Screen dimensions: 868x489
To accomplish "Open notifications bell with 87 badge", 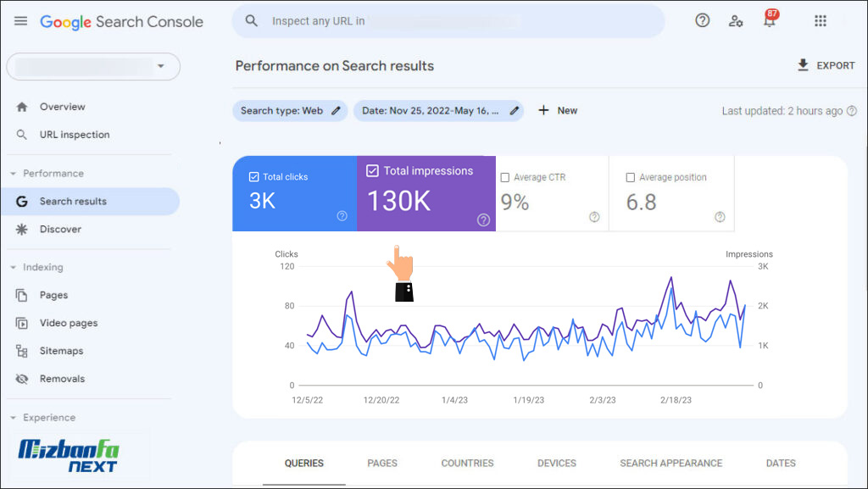I will point(770,19).
